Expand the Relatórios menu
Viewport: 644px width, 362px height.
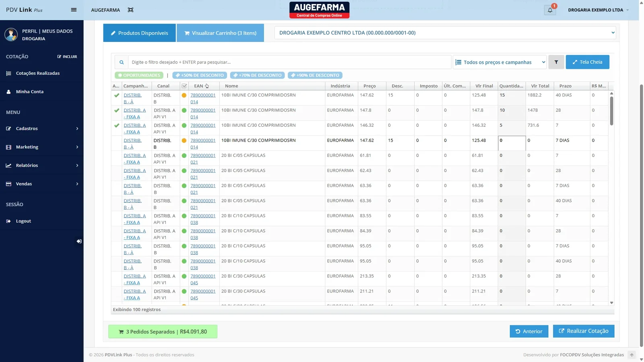click(x=42, y=165)
